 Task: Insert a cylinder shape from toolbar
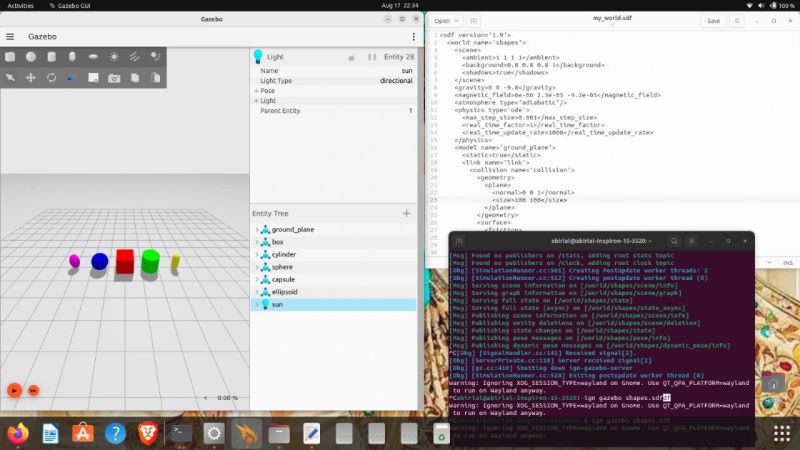click(52, 57)
